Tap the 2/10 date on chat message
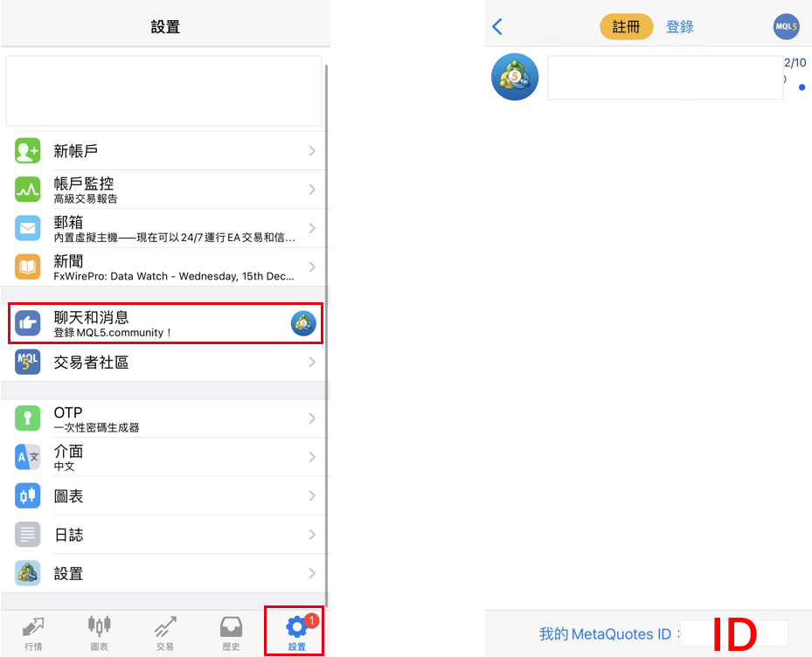The height and width of the screenshot is (657, 812). pos(795,63)
